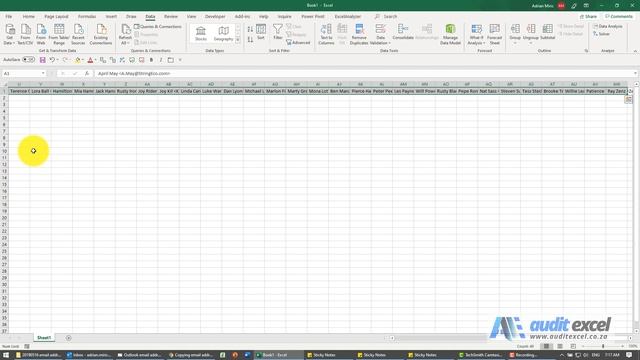Sort Z to A descending
This screenshot has width=640, height=360.
tap(250, 40)
